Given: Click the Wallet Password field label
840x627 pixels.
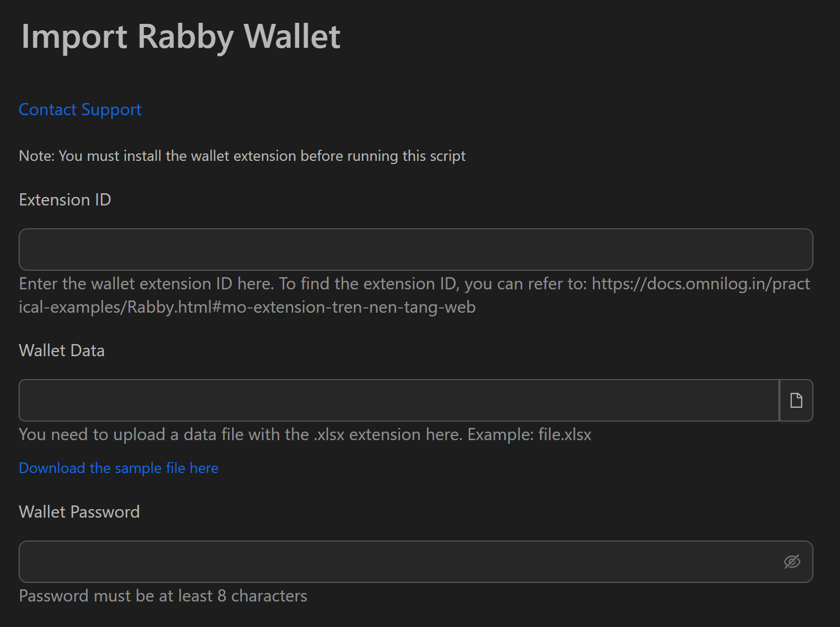Looking at the screenshot, I should pyautogui.click(x=79, y=512).
